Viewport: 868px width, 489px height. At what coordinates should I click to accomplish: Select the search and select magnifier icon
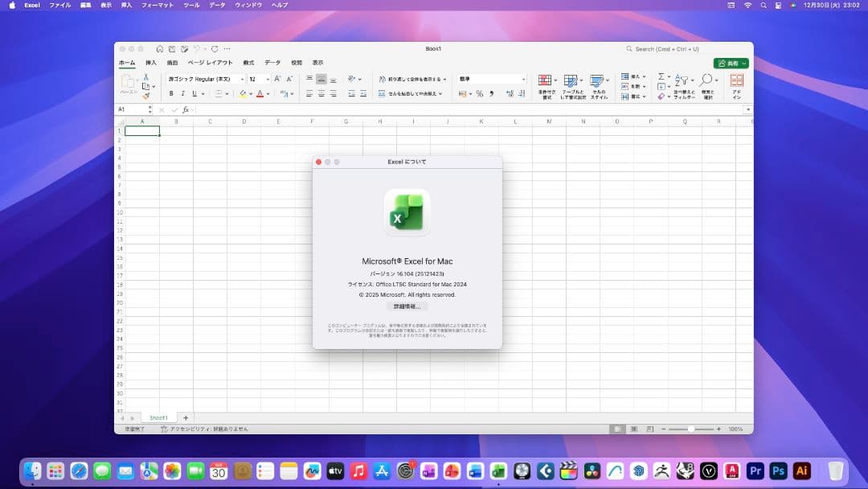pos(705,78)
